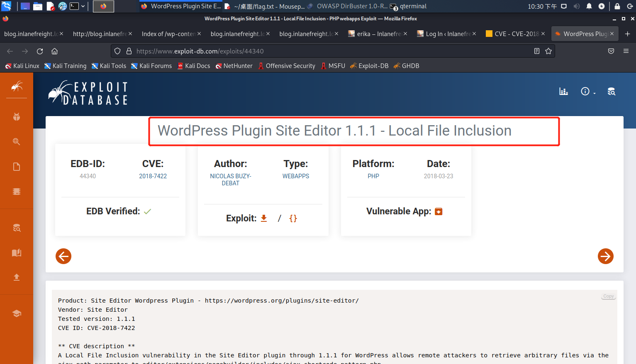View raw exploit code using the {} icon
The height and width of the screenshot is (364, 636).
(x=293, y=218)
